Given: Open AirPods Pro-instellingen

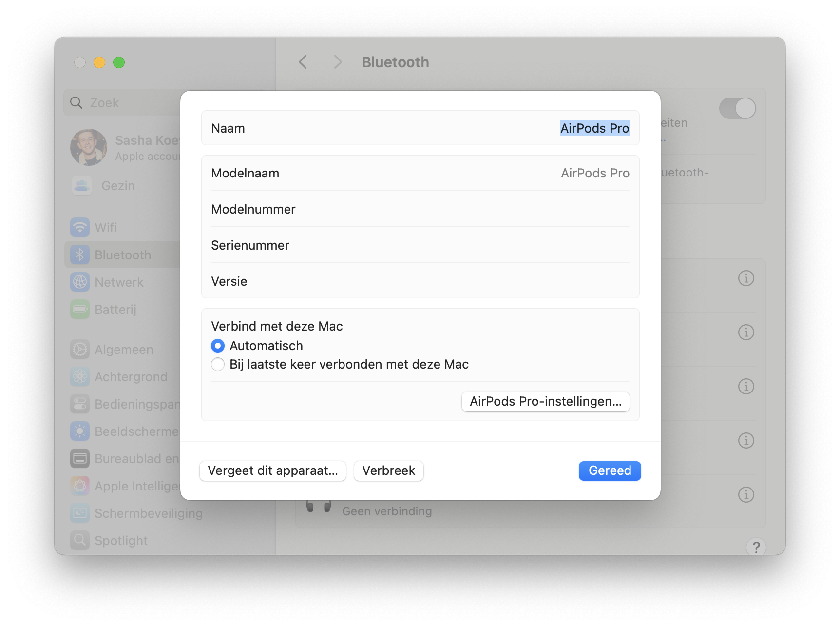Looking at the screenshot, I should 546,401.
